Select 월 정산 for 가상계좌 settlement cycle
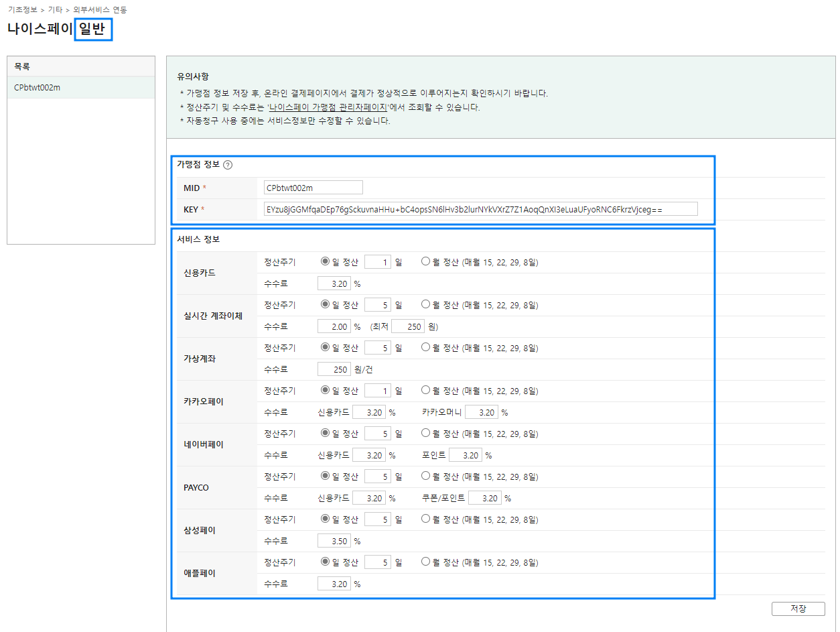This screenshot has height=632, width=840. tap(425, 347)
